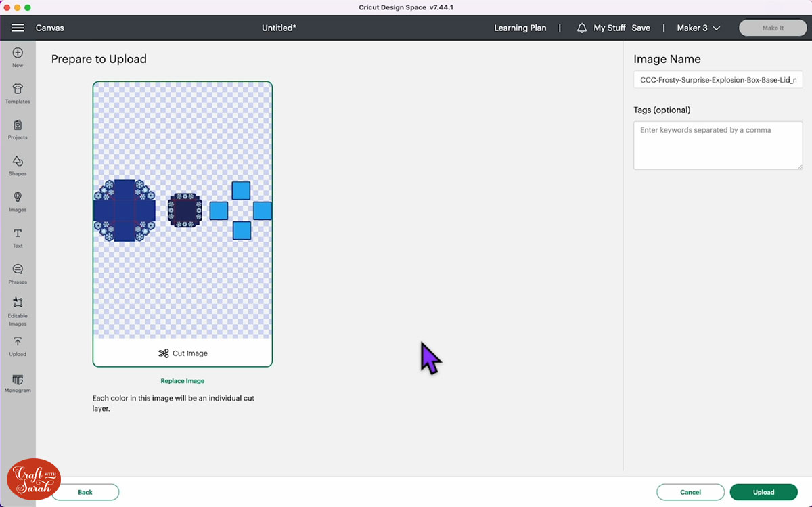Click the green Upload button

click(x=764, y=492)
